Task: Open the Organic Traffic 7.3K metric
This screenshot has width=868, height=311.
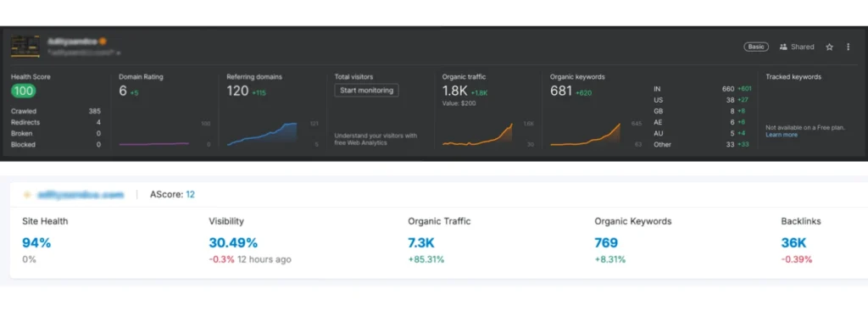Action: (x=421, y=242)
